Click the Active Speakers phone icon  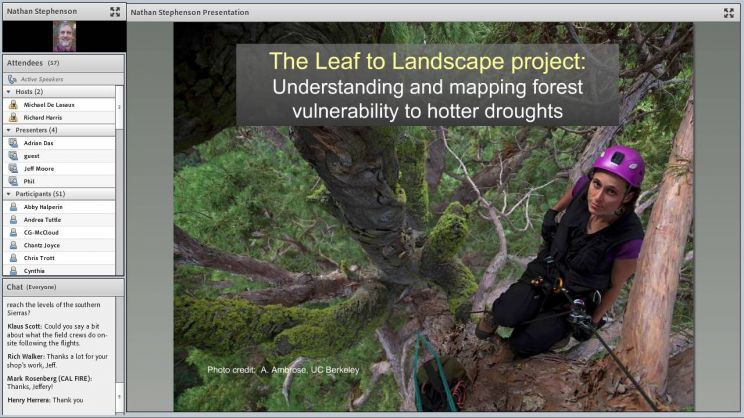click(x=12, y=79)
